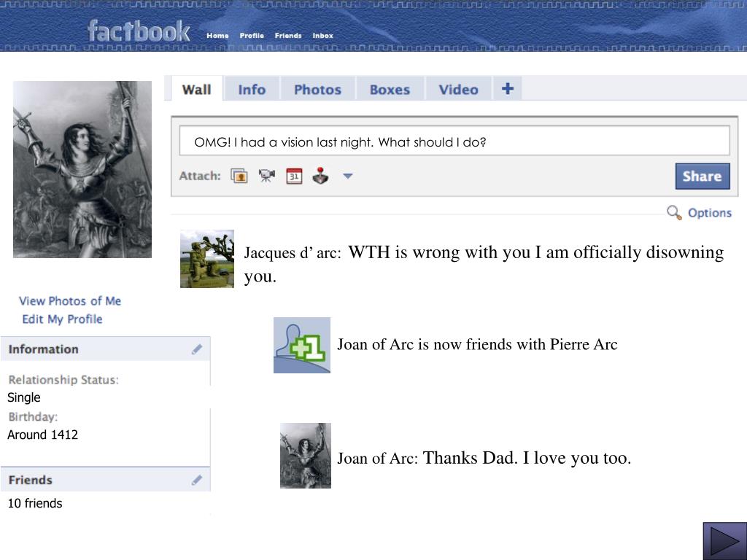Advance with the next slide arrow button

click(725, 541)
